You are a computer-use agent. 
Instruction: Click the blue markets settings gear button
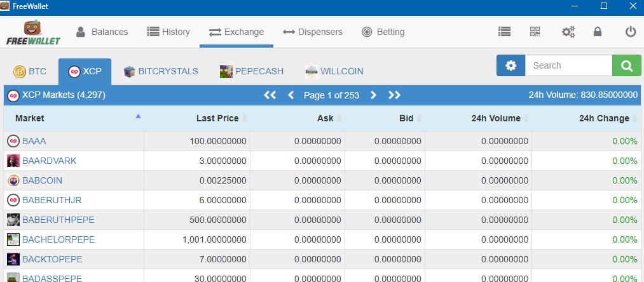tap(510, 65)
